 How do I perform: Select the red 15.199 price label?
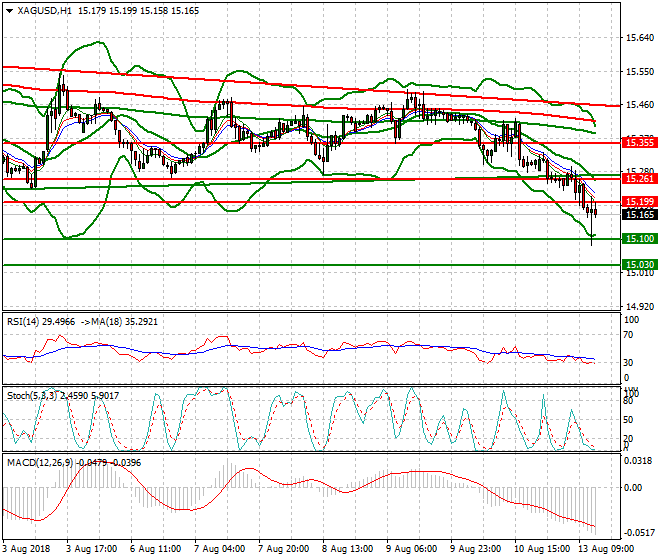point(638,201)
